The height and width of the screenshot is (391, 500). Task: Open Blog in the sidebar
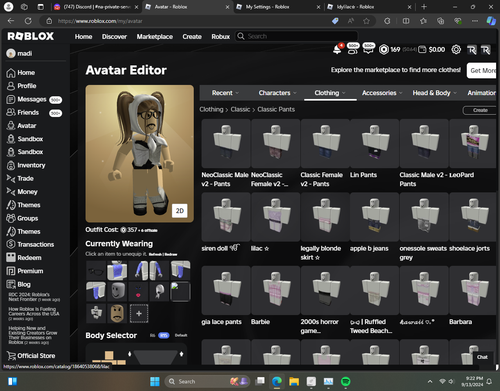pos(19,284)
